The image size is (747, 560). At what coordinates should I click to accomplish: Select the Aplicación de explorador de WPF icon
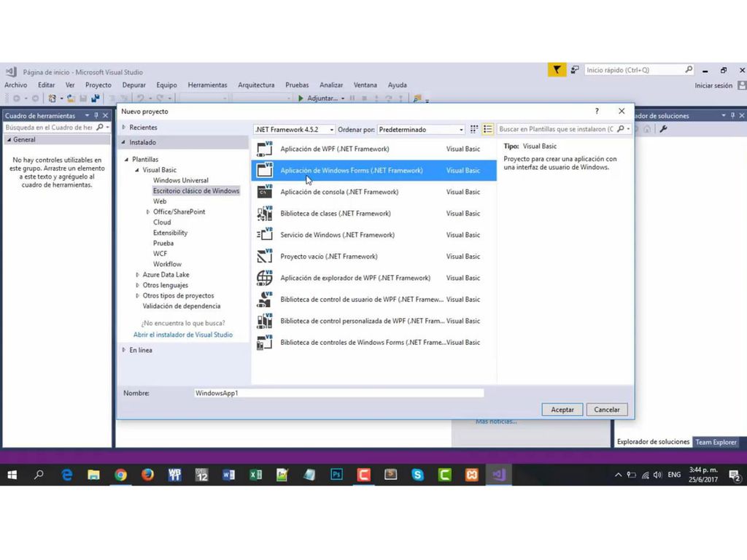point(264,278)
